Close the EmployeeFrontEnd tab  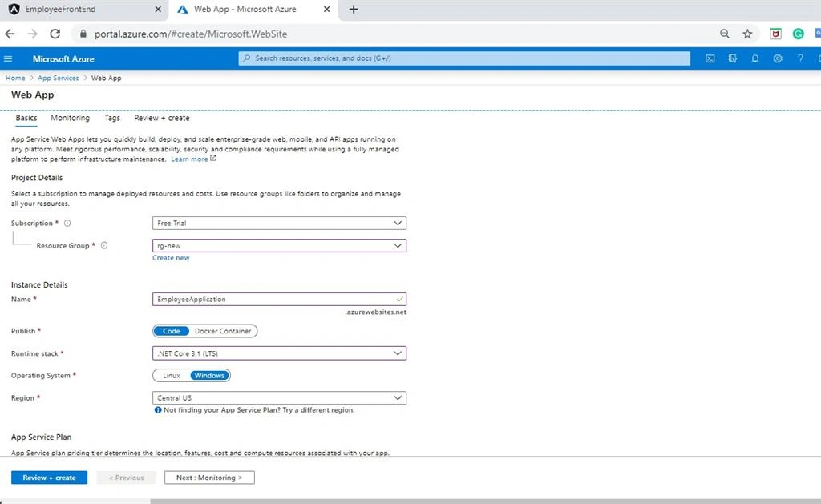coord(158,10)
